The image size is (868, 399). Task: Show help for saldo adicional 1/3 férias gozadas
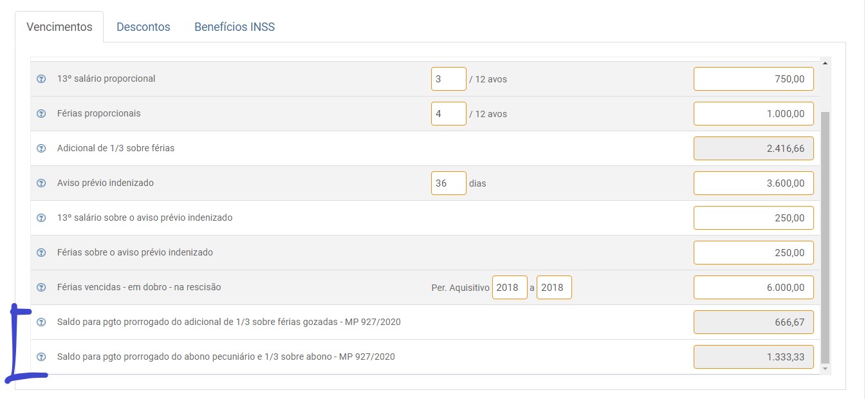(x=42, y=322)
